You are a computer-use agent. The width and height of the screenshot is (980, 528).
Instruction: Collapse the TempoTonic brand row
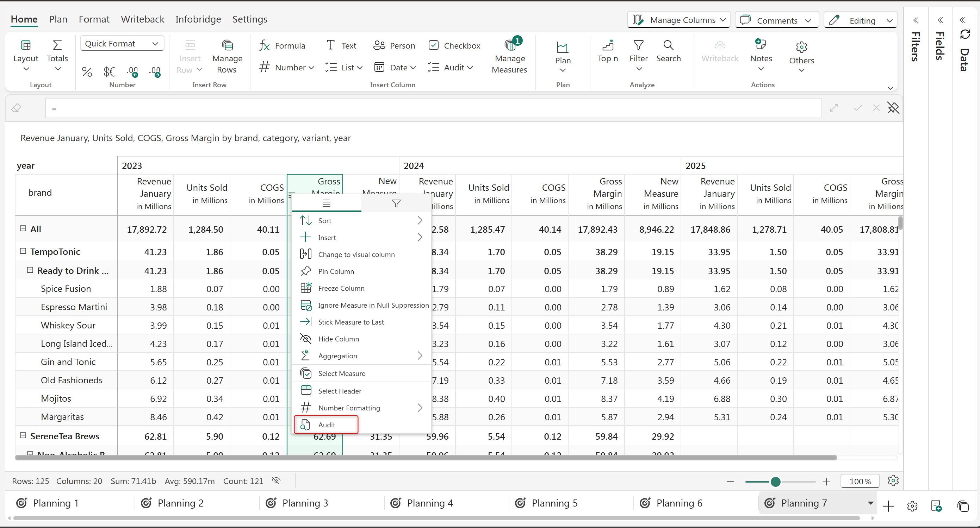[x=23, y=251]
